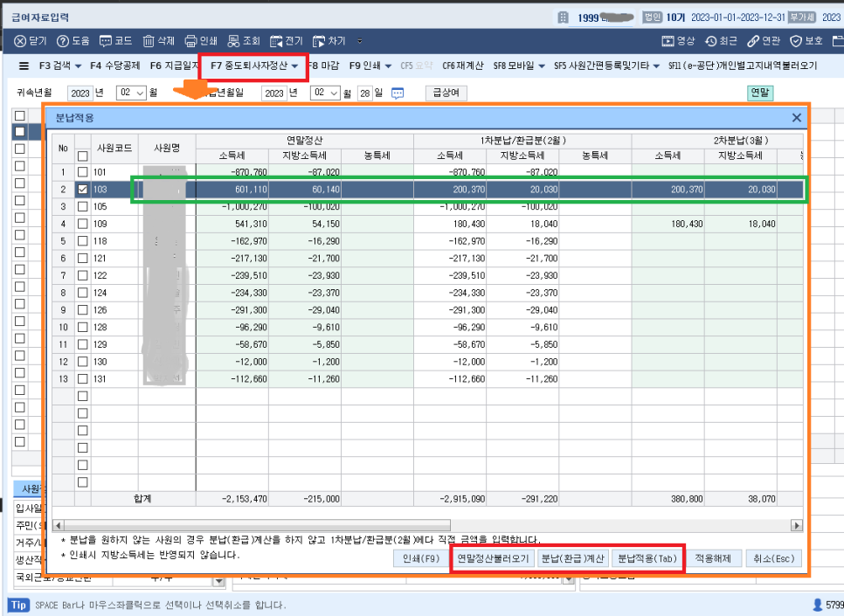844x616 pixels.
Task: Click the 인쇄 printer icon in top toolbar
Action: pos(190,41)
